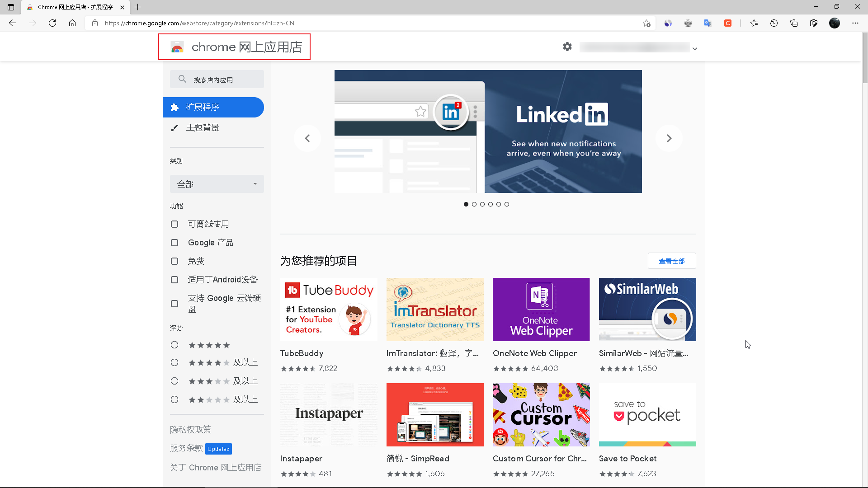The image size is (868, 488).
Task: Open the Collections icon in toolbar
Action: (x=794, y=23)
